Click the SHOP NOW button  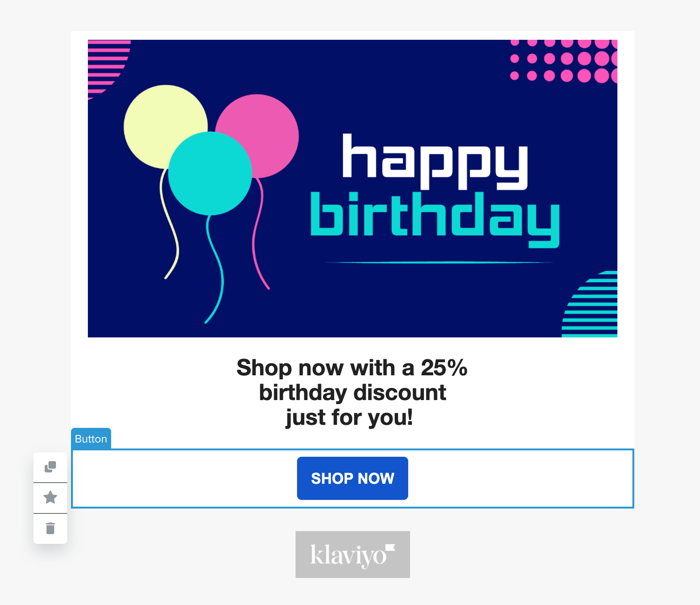(352, 478)
